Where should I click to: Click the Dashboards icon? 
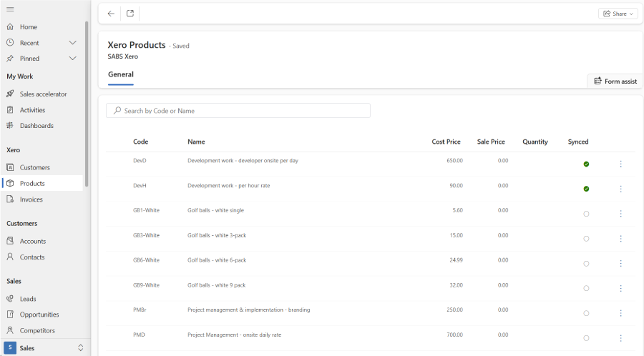10,126
